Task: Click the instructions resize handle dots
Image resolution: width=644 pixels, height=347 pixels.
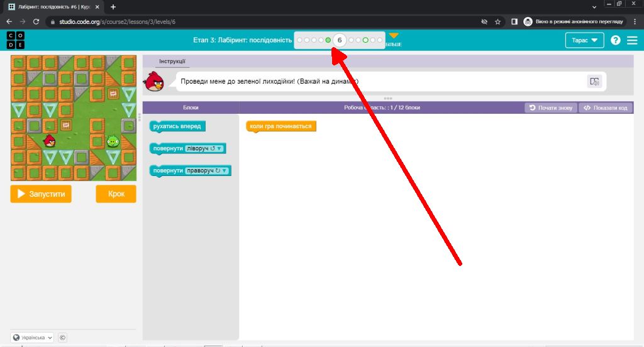Action: pyautogui.click(x=387, y=99)
